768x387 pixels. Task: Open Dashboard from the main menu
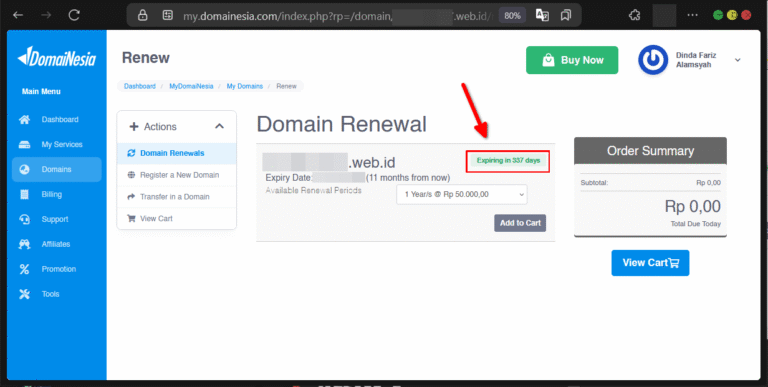click(x=60, y=120)
